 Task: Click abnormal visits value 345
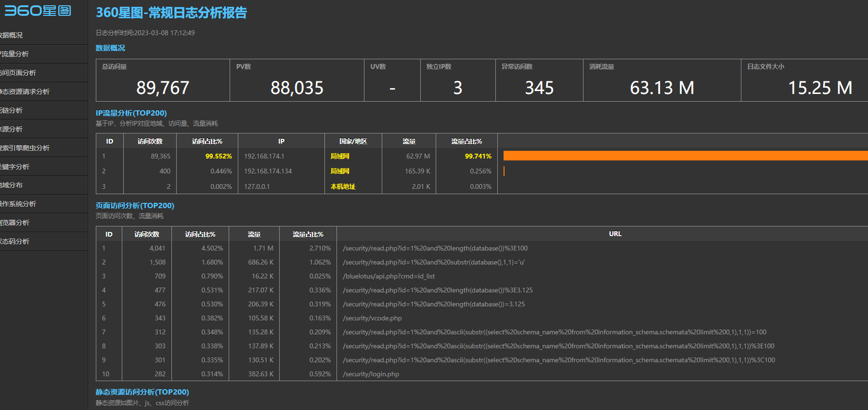pos(539,88)
